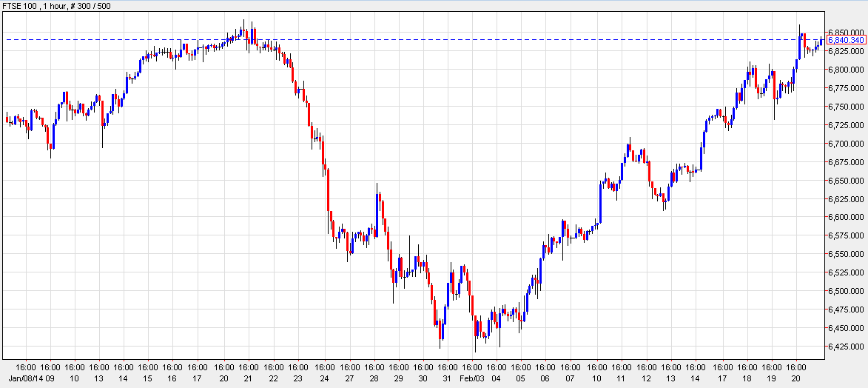Click the 6,825.000 price axis label
Screen dimensions: 868x388
[846, 51]
